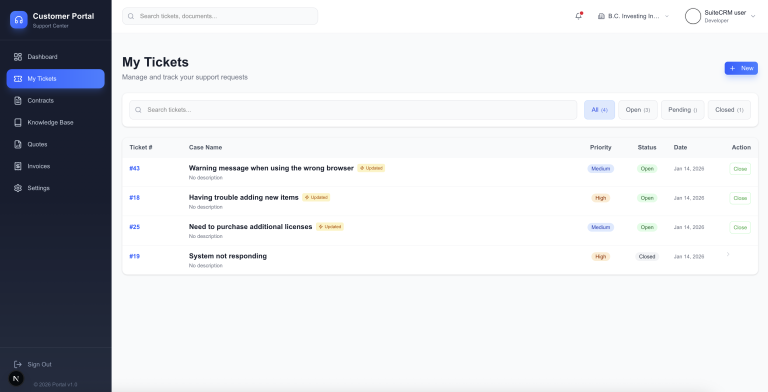Click case name Need to purchase additional licenses
Image resolution: width=768 pixels, height=392 pixels.
click(x=250, y=227)
